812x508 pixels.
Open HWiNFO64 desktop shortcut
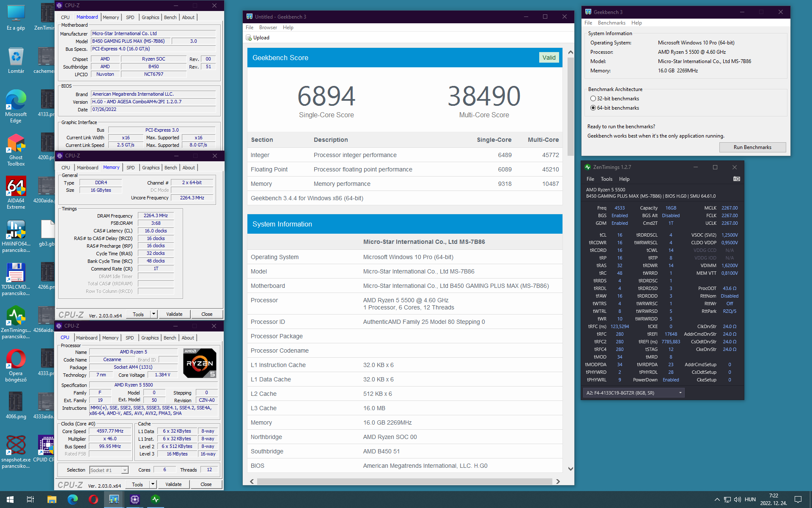tap(16, 236)
